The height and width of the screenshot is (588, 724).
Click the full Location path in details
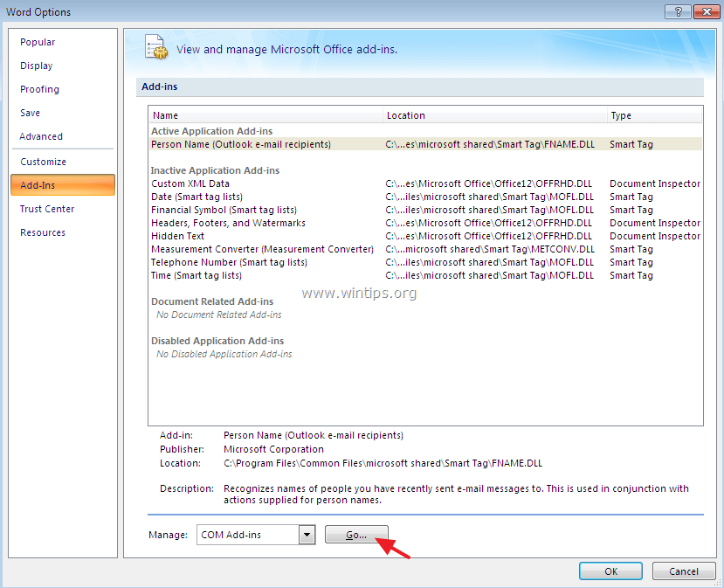coord(383,463)
